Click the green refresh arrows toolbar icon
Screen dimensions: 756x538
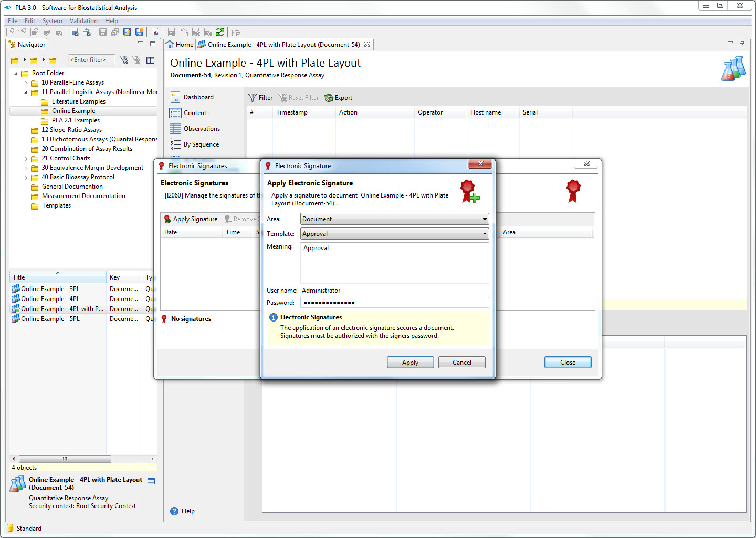[x=220, y=32]
